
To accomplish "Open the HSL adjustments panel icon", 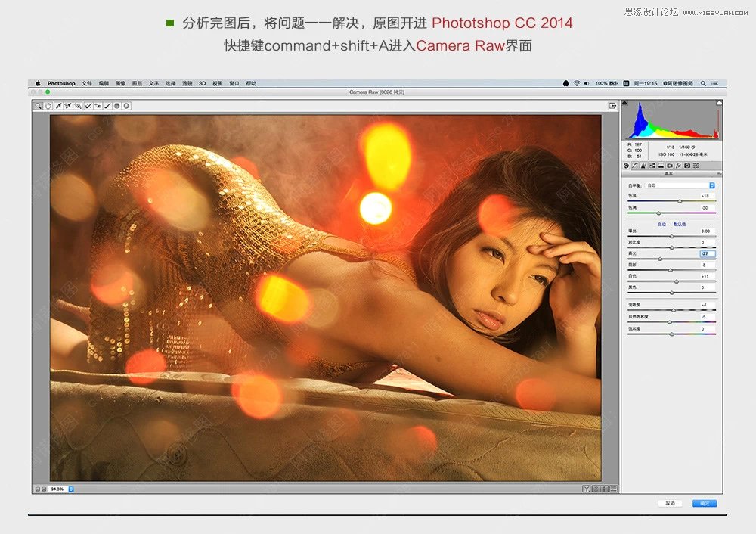I will (x=652, y=166).
